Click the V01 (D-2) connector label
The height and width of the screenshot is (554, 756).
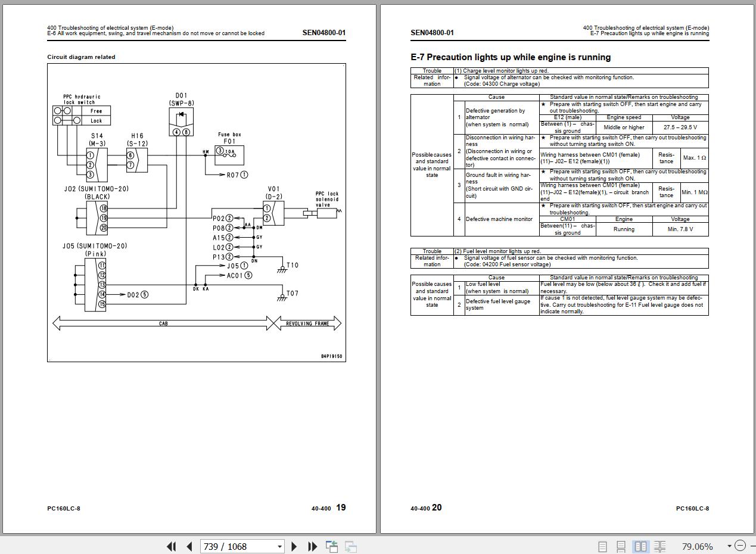[x=274, y=193]
